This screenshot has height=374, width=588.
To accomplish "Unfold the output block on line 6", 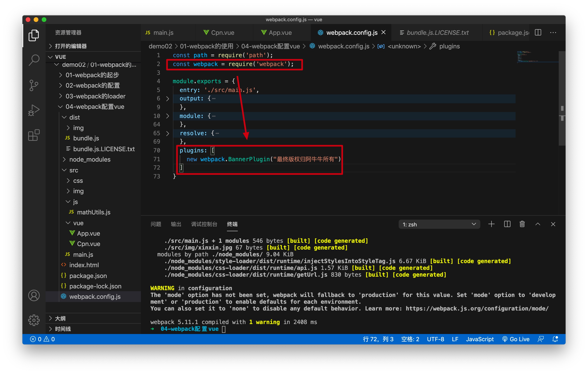I will (x=168, y=99).
